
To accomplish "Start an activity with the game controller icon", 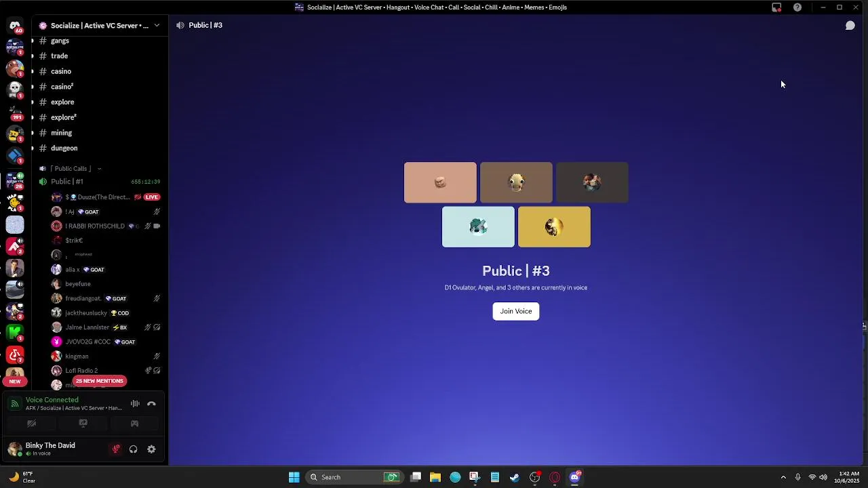I will tap(134, 424).
